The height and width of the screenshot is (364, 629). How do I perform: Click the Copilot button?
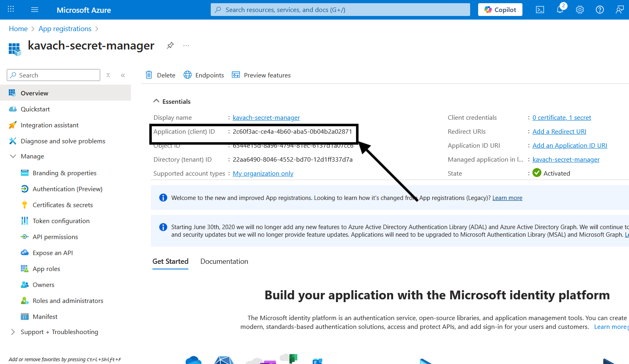500,10
